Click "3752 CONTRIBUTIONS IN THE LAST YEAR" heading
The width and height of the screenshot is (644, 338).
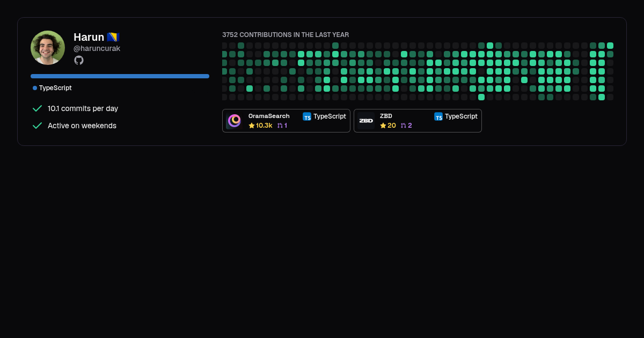[286, 35]
